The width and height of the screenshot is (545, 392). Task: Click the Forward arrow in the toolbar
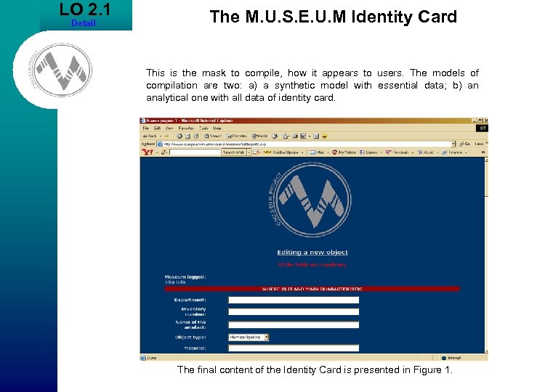click(x=166, y=136)
